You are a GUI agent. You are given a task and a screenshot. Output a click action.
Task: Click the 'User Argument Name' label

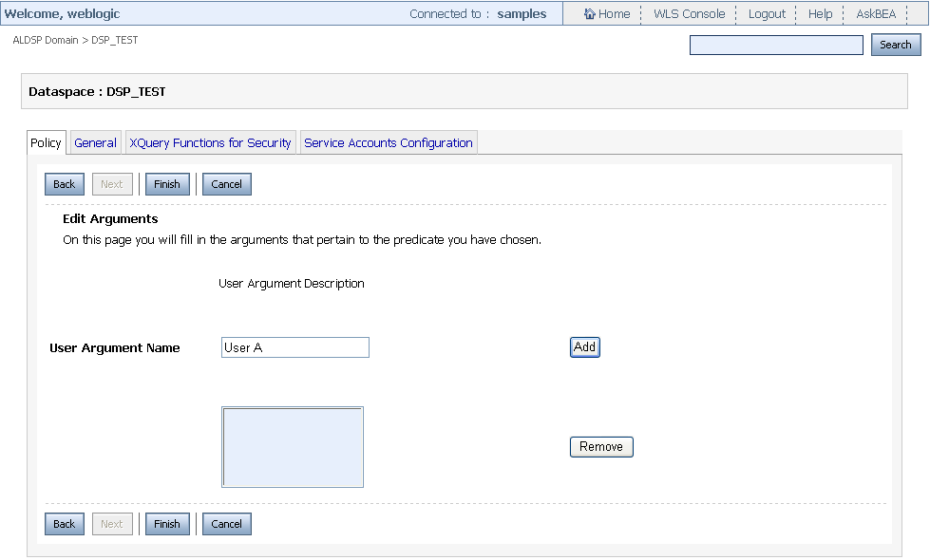point(115,347)
